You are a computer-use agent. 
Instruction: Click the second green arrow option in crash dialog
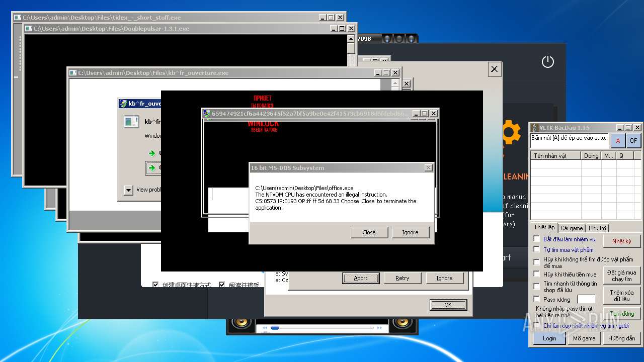point(152,168)
